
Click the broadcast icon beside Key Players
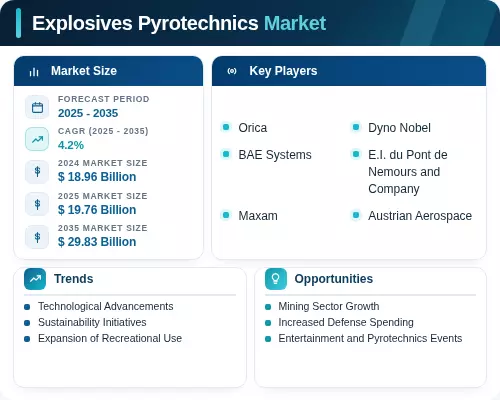[x=232, y=71]
